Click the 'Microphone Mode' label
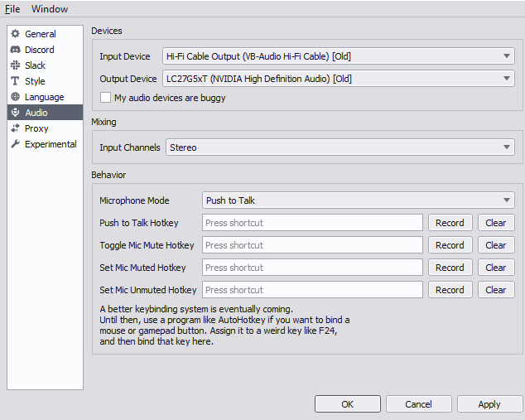This screenshot has width=525, height=420. pyautogui.click(x=134, y=200)
